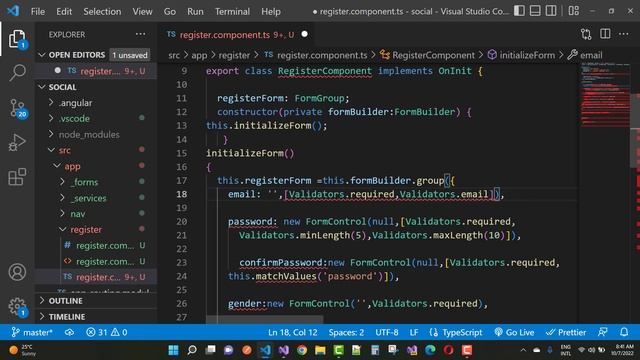Screen dimensions: 640x360
Task: Click the master branch indicator in status bar
Action: 32,332
